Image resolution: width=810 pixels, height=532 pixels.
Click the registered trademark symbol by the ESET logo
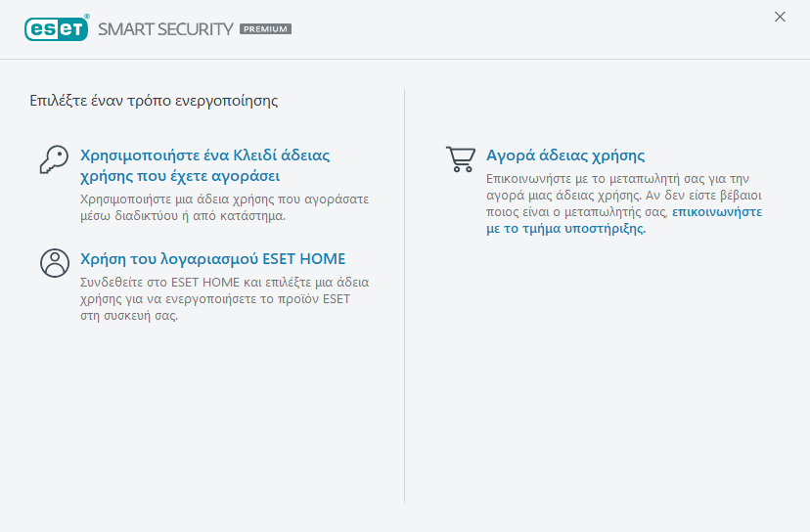pos(88,17)
